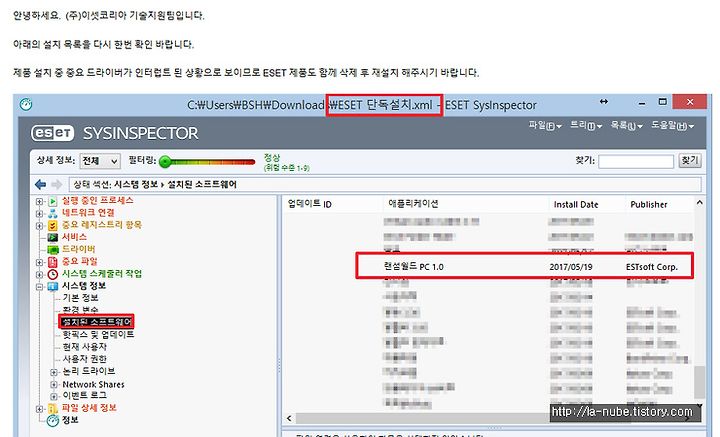This screenshot has height=437, width=720.
Task: Sort by the 애플리케이션 column header
Action: (413, 204)
